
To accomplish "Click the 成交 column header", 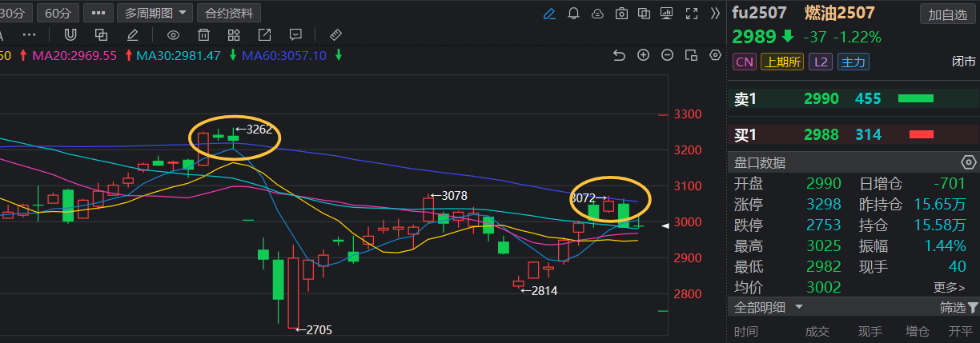I will (x=817, y=331).
